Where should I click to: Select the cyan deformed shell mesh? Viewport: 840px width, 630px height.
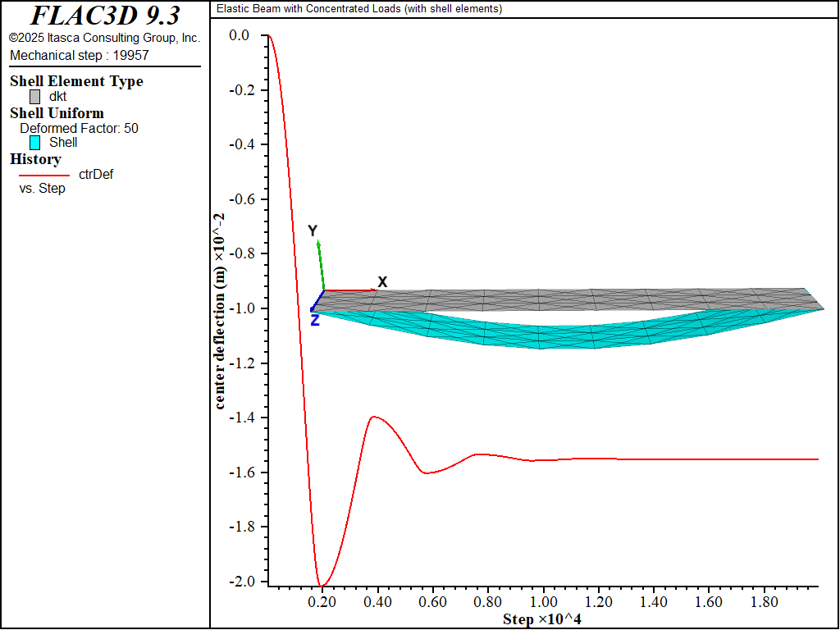(541, 336)
